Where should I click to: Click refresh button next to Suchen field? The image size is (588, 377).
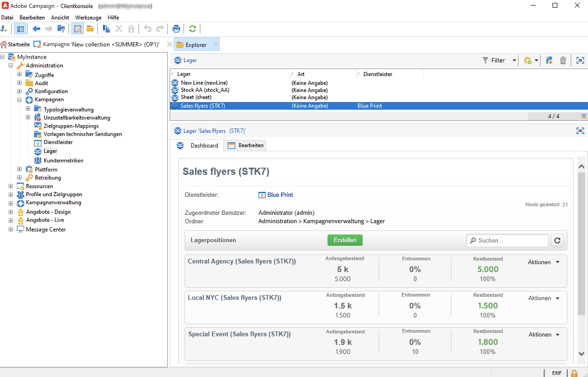coord(557,240)
